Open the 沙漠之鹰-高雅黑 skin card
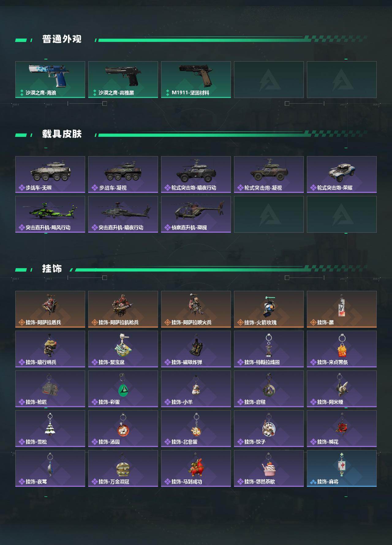The image size is (392, 545). click(123, 80)
